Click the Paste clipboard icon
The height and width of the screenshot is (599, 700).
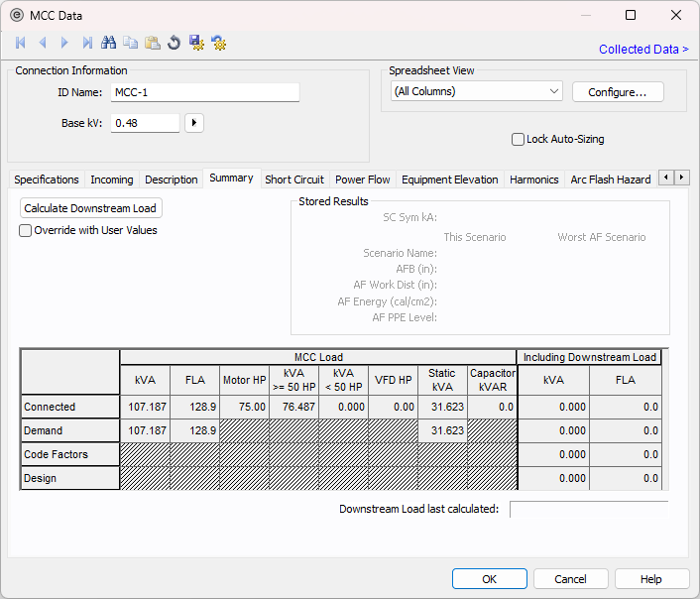153,43
